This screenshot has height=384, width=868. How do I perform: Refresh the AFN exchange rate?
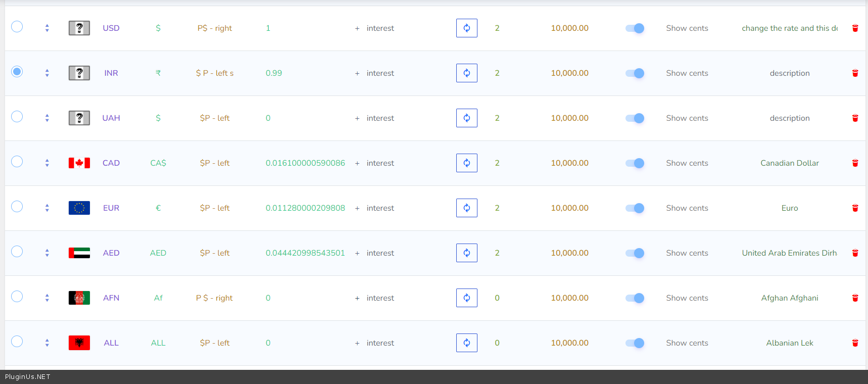click(467, 298)
